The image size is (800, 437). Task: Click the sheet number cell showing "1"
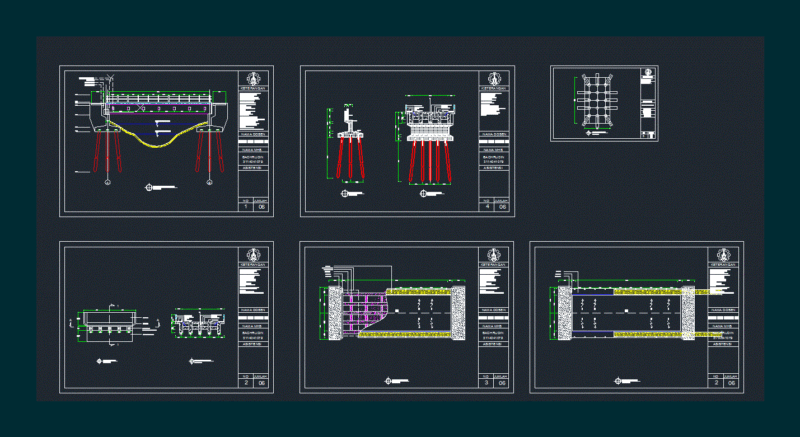(246, 207)
